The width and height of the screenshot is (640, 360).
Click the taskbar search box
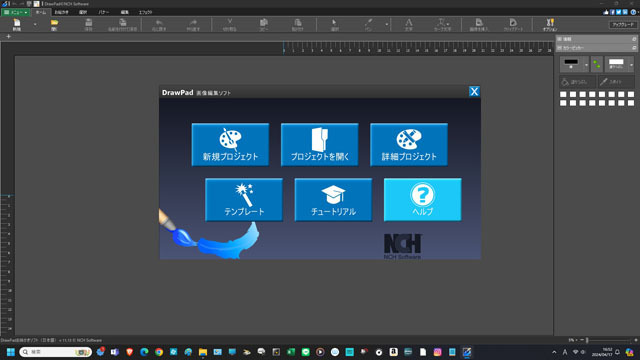coord(55,352)
